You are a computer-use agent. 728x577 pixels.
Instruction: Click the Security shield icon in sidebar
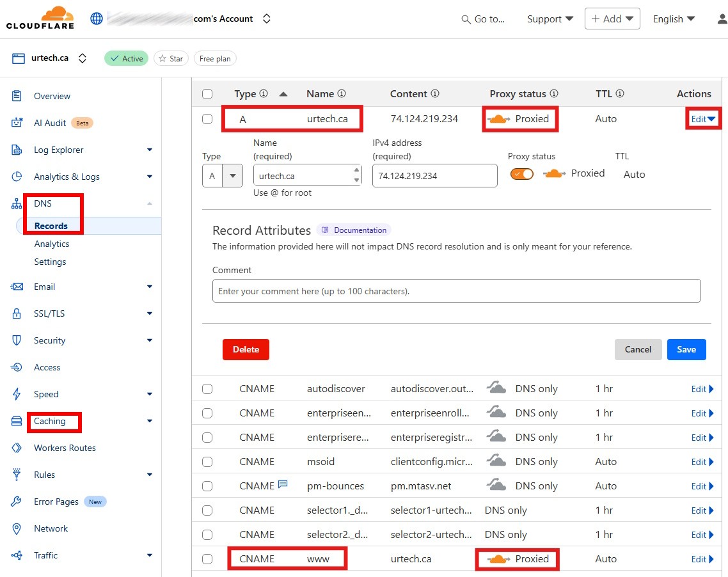click(x=17, y=340)
